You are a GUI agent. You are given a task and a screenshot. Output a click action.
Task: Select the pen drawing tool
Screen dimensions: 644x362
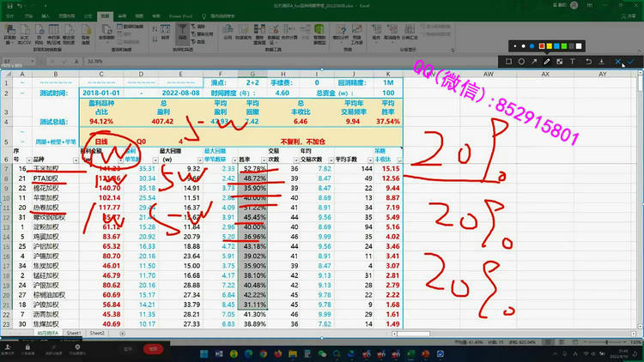(x=547, y=62)
